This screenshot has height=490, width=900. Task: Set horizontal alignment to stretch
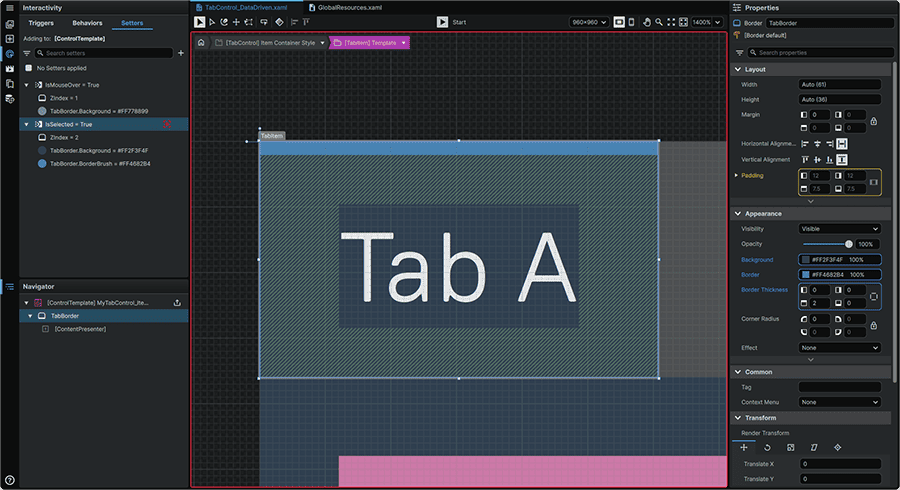(x=842, y=144)
